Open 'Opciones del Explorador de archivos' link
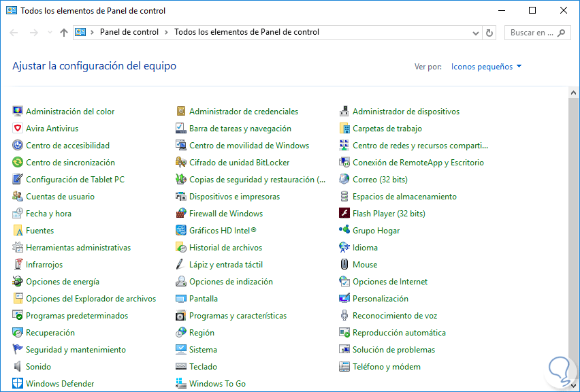The image size is (580, 392). click(x=91, y=299)
